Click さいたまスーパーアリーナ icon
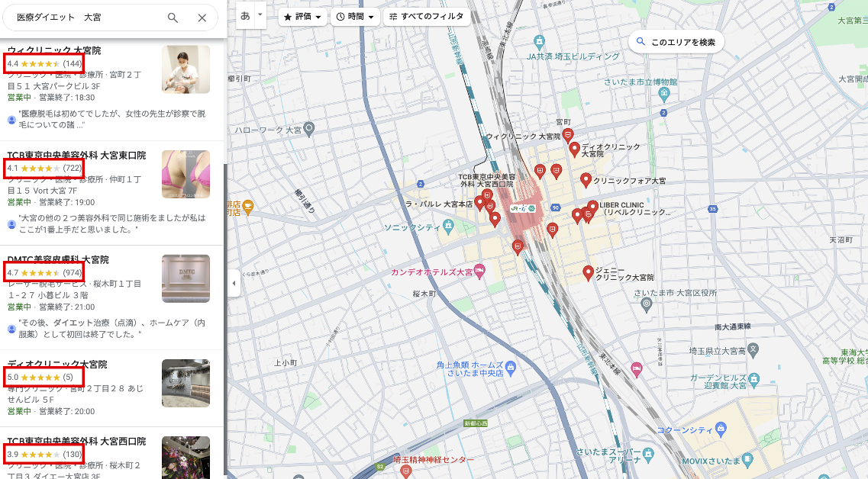Image resolution: width=868 pixels, height=479 pixels. pyautogui.click(x=649, y=455)
